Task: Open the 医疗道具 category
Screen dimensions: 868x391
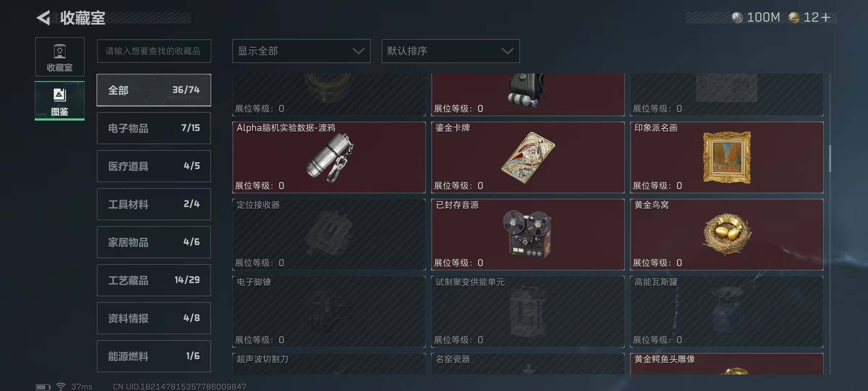Action: [x=154, y=166]
